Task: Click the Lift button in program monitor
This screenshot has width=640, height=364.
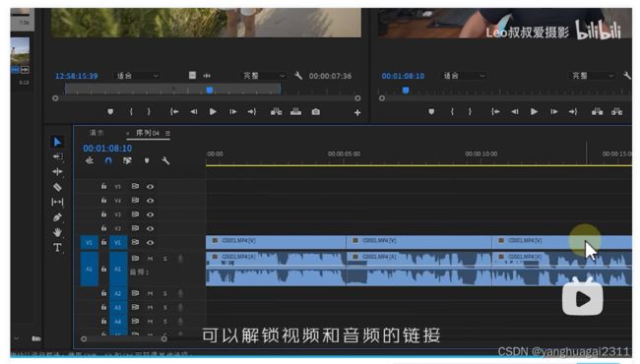Action: click(597, 112)
